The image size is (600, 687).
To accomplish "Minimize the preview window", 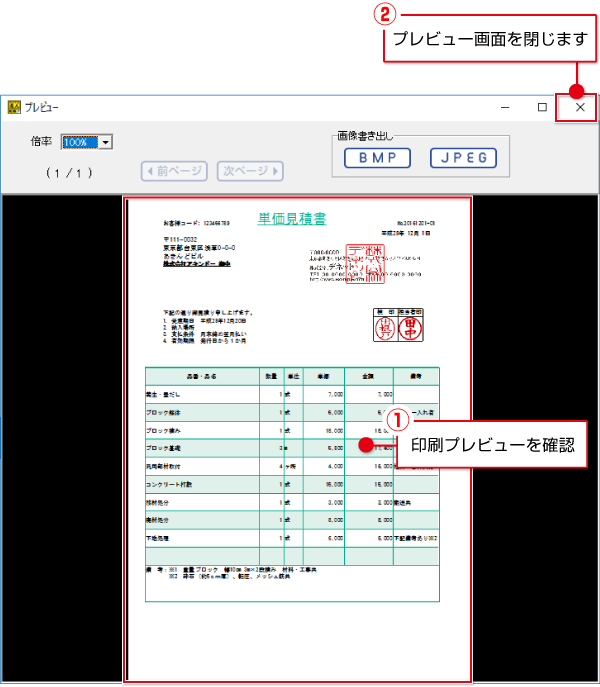I will pos(506,107).
